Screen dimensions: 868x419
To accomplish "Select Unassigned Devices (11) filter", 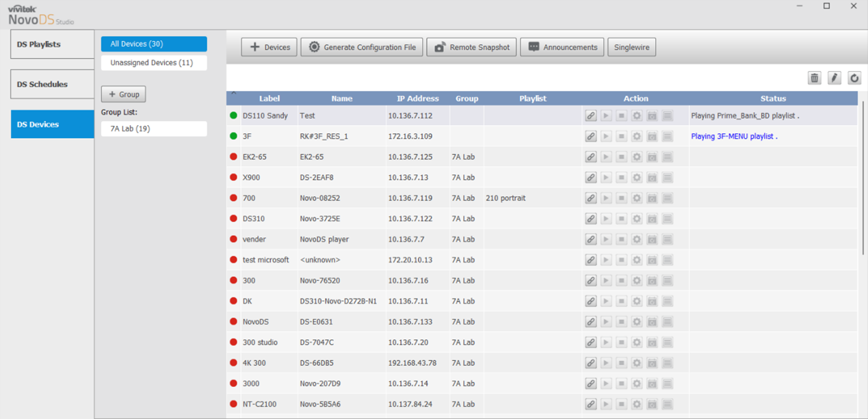I will tap(153, 63).
